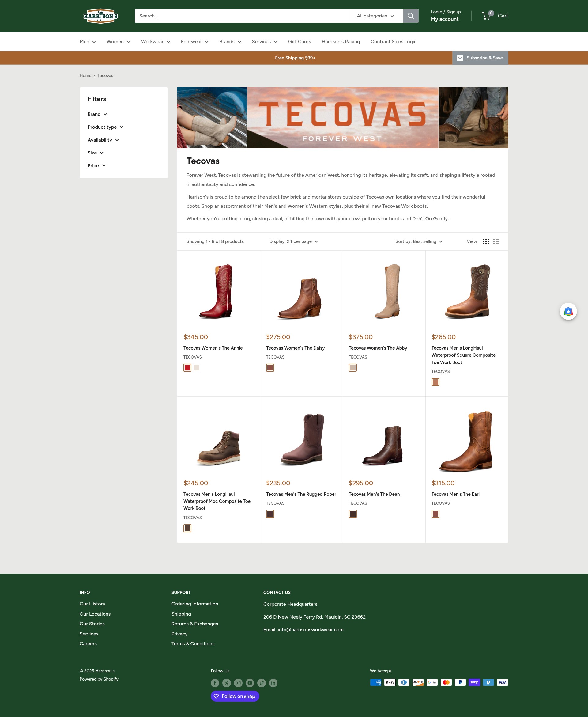Open Contract Sales Login
The width and height of the screenshot is (588, 717).
(x=393, y=42)
